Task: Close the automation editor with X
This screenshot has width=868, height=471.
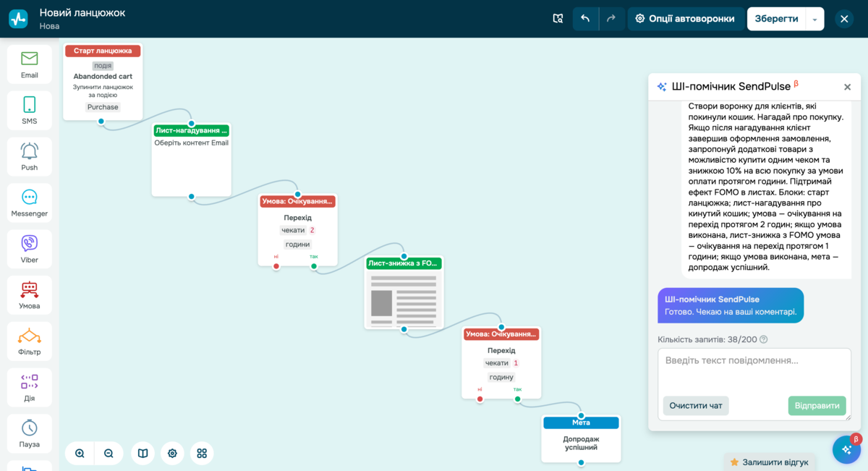Action: click(844, 19)
